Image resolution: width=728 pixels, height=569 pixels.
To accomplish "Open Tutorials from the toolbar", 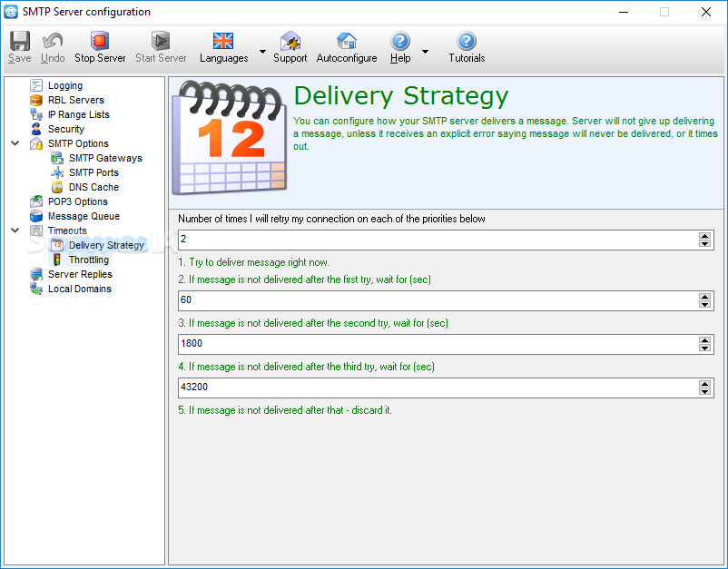I will click(467, 47).
